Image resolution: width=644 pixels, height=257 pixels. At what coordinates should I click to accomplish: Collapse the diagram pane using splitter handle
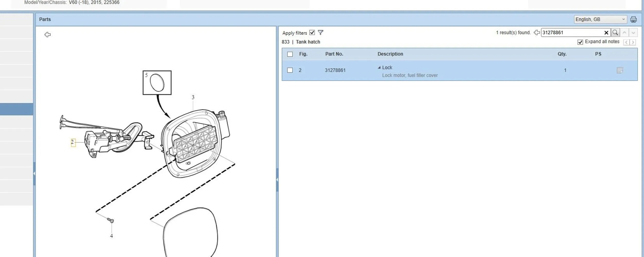tap(277, 179)
